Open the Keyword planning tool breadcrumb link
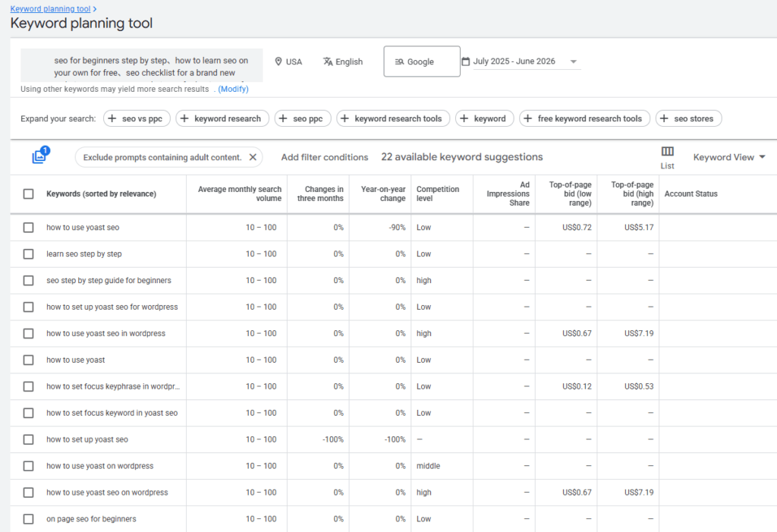 coord(50,9)
